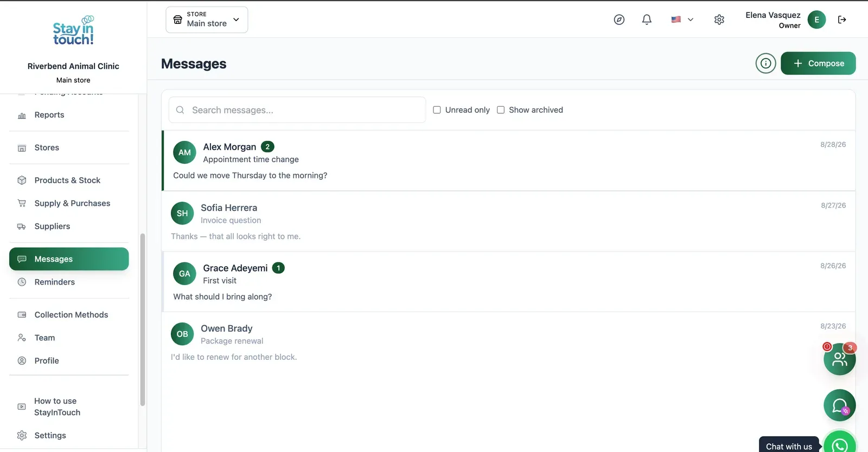This screenshot has height=452, width=868.
Task: Click the store icon in store selector
Action: (177, 20)
